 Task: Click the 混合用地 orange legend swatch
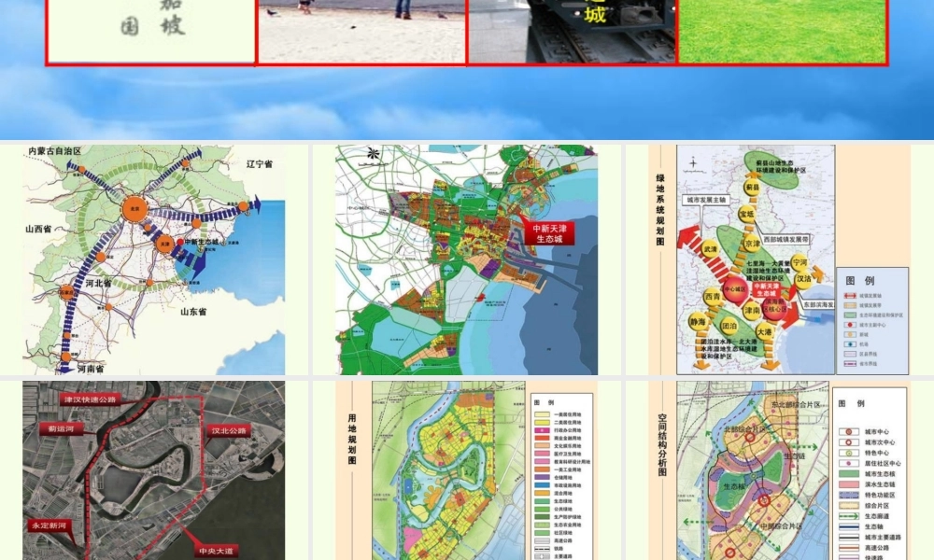click(x=542, y=494)
